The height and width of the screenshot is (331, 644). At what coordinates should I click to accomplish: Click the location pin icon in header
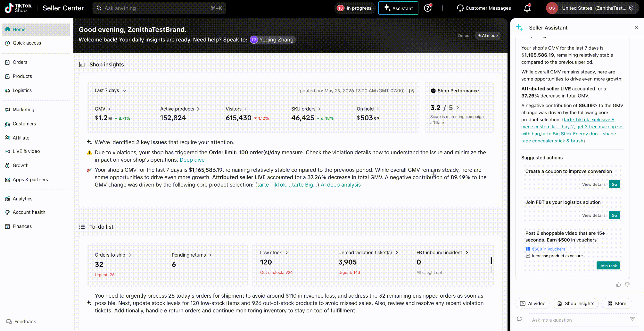[x=631, y=8]
